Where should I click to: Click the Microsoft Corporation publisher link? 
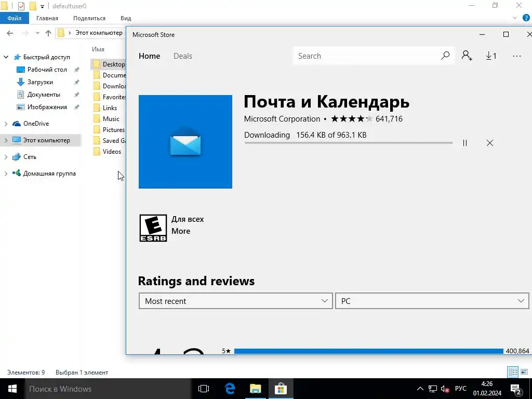[282, 119]
